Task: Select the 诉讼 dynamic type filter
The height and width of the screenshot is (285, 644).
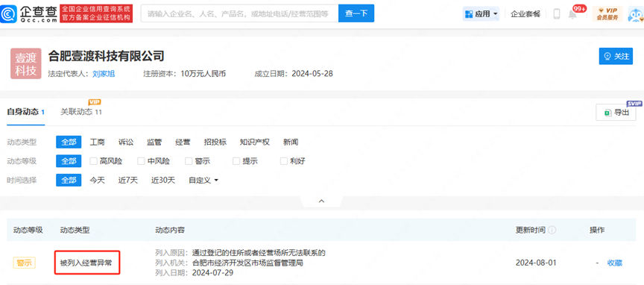Action: click(x=126, y=142)
